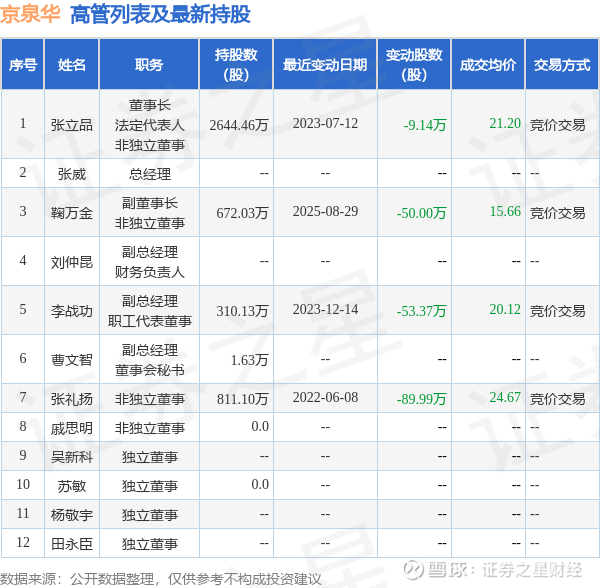The height and width of the screenshot is (588, 600).
Task: Click 独立董事 in 苏敏 row
Action: pos(149,486)
